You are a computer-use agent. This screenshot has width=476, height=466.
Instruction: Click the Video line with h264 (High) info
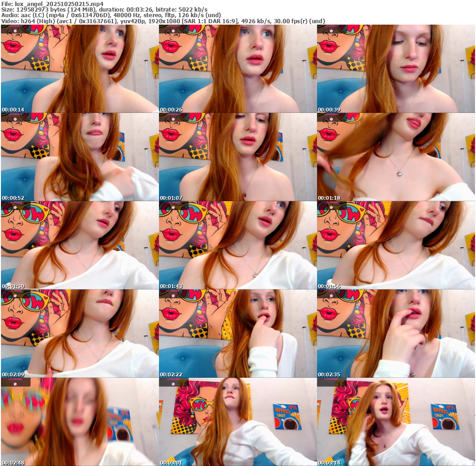163,21
